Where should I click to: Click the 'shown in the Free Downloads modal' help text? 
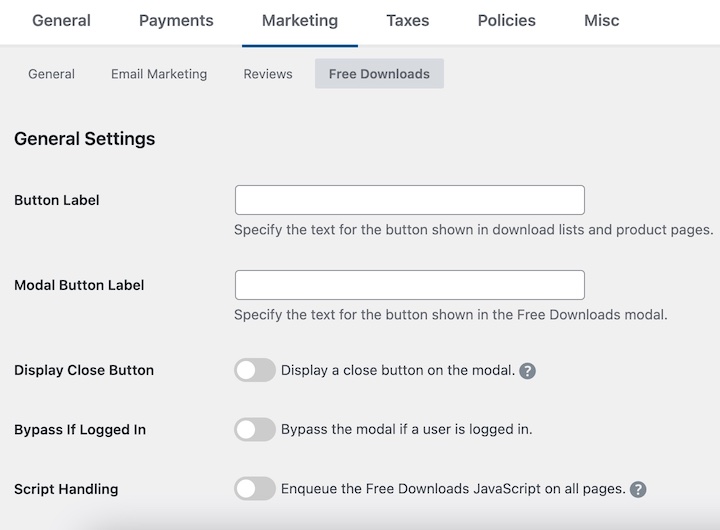pyautogui.click(x=450, y=315)
